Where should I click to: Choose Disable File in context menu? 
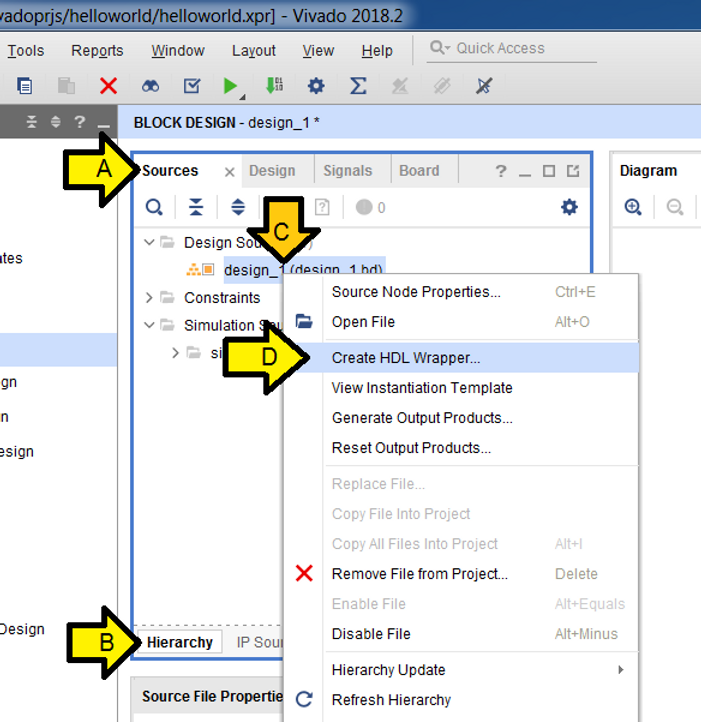461,634
